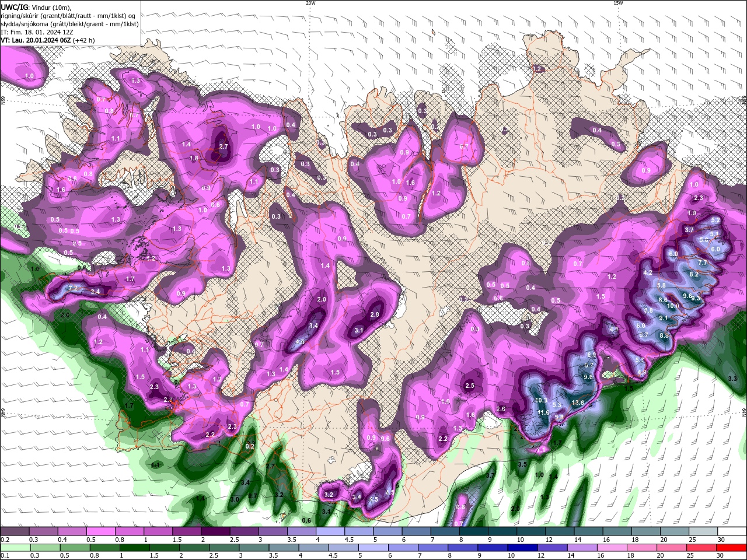Click dark purple upper legend swatch between 2 and 2.5
Image resolution: width=747 pixels, height=560 pixels.
coord(216,531)
